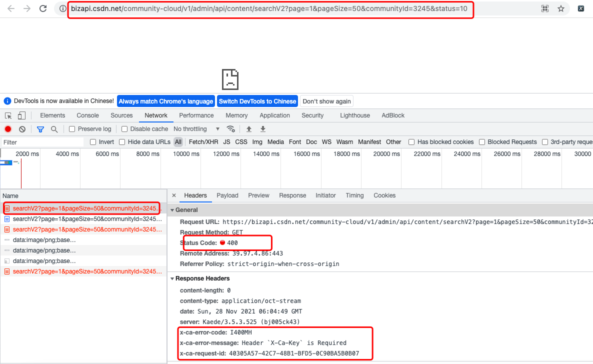Open the Performance tab
The image size is (593, 364).
196,115
